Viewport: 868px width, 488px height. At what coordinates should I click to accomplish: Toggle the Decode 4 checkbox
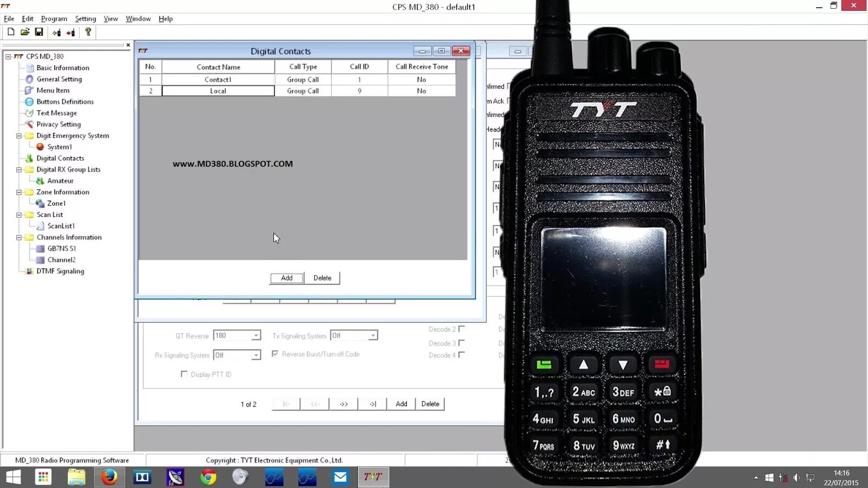(462, 355)
